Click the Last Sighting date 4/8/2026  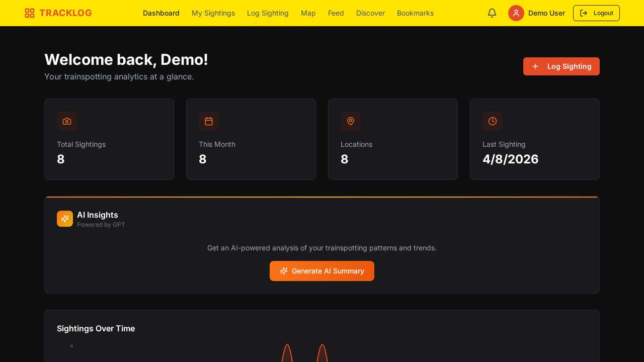[510, 159]
